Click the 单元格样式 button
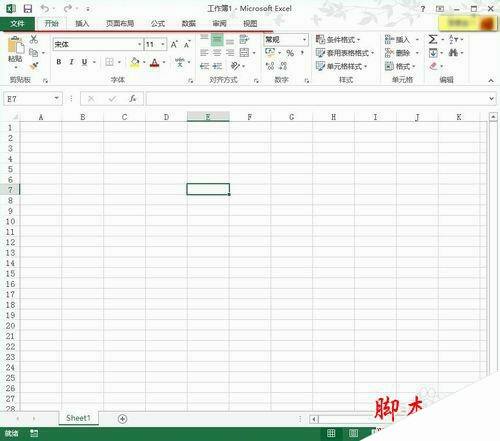 [x=341, y=66]
